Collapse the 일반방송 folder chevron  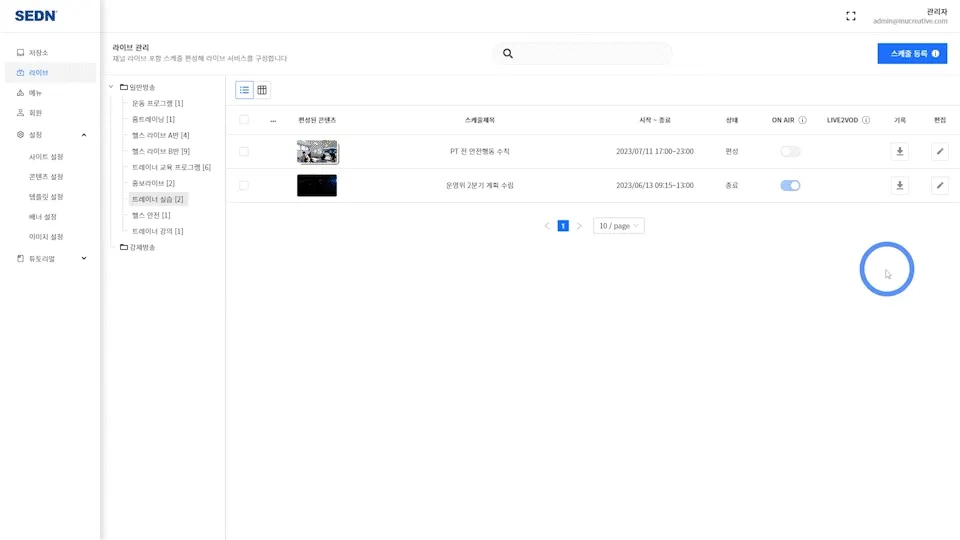click(x=111, y=87)
